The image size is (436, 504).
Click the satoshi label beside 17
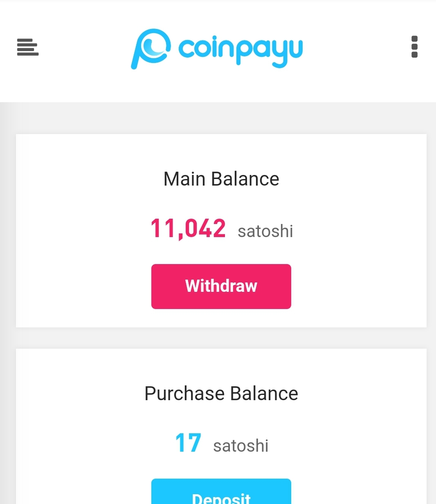pyautogui.click(x=241, y=446)
